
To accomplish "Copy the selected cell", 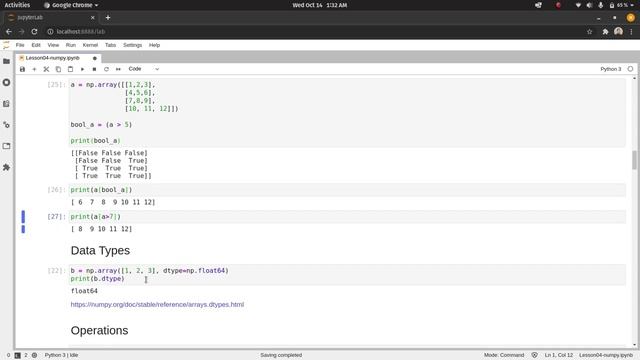I will pos(58,69).
